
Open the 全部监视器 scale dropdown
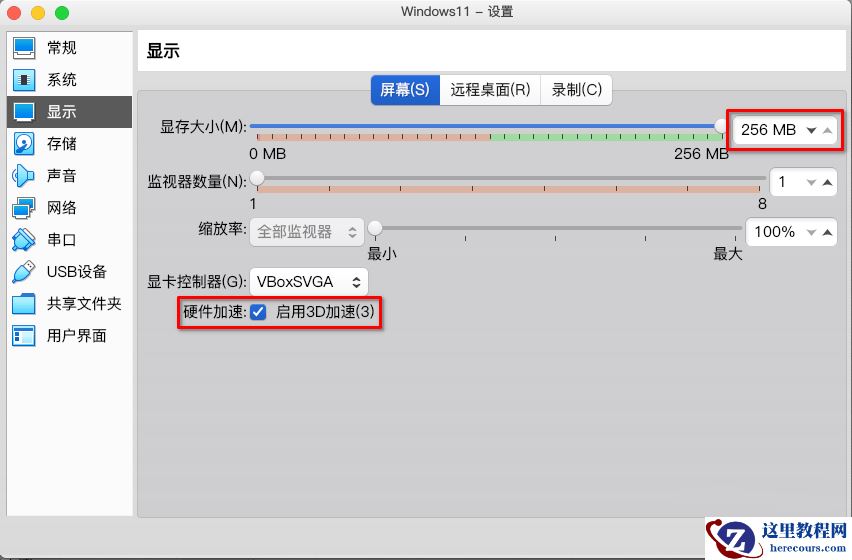pyautogui.click(x=306, y=232)
